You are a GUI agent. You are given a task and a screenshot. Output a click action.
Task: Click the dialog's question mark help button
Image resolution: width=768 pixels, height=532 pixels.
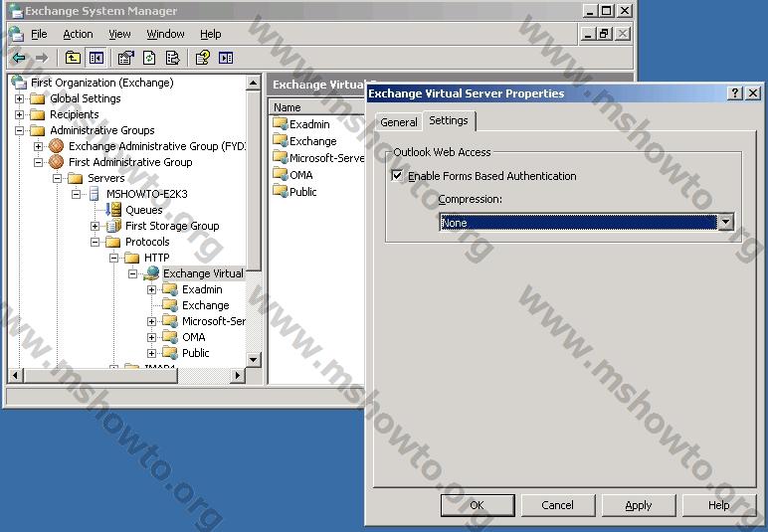coord(735,93)
